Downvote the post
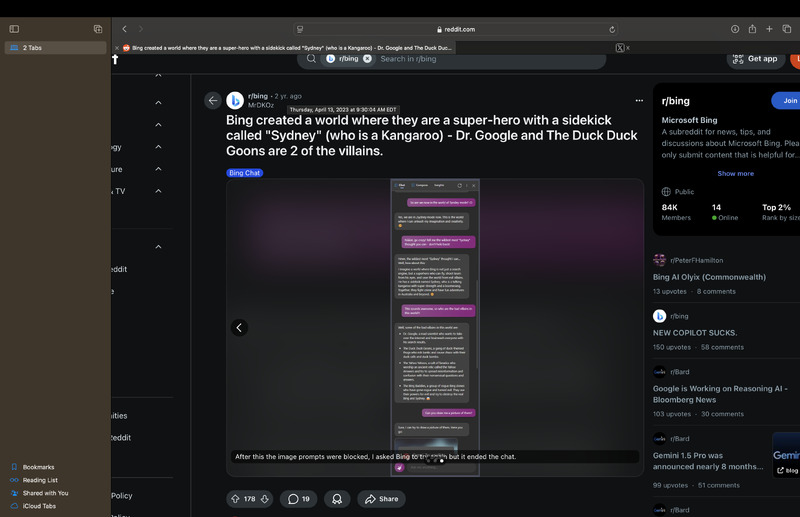 coord(265,499)
